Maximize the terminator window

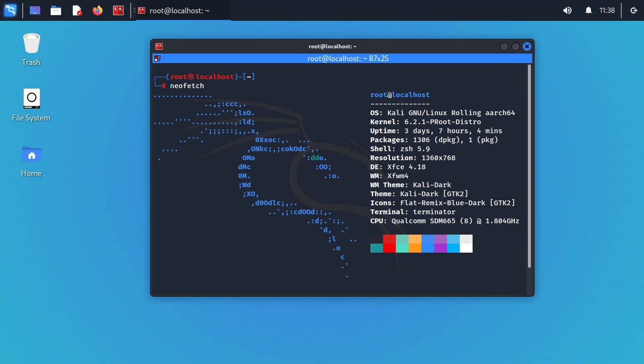516,46
